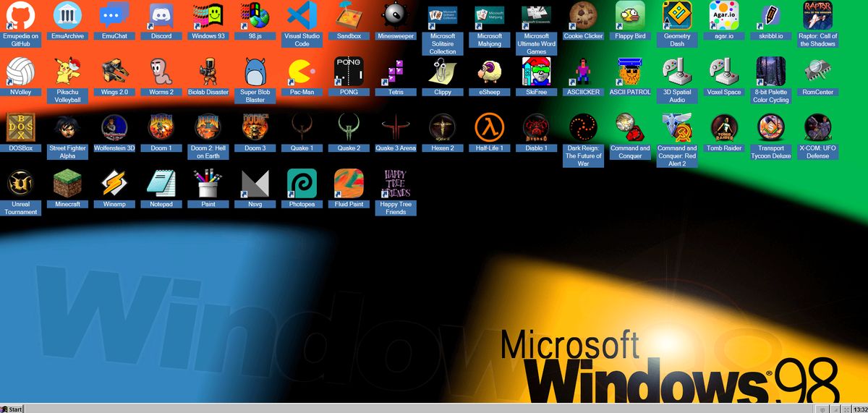Select the Voxel Space icon

pos(724,72)
